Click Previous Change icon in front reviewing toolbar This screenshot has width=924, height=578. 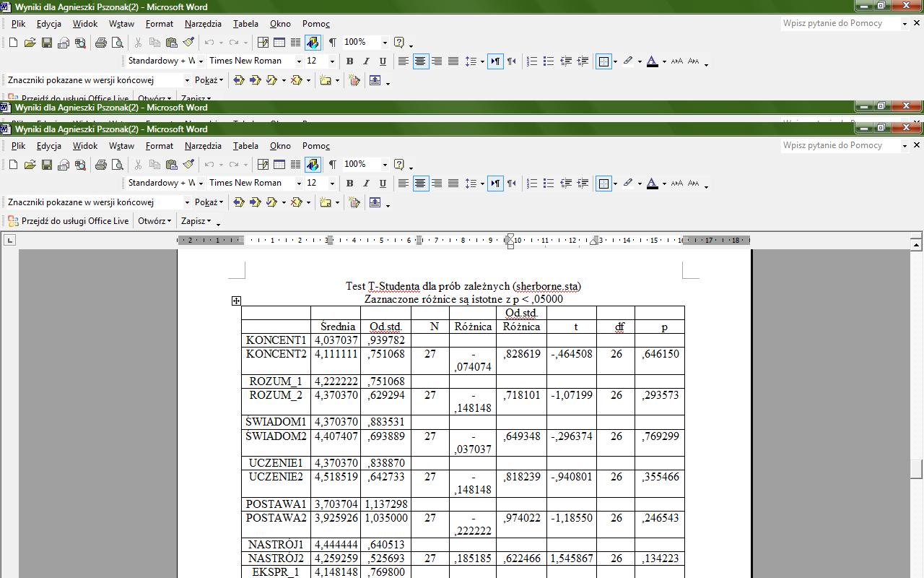click(x=239, y=202)
